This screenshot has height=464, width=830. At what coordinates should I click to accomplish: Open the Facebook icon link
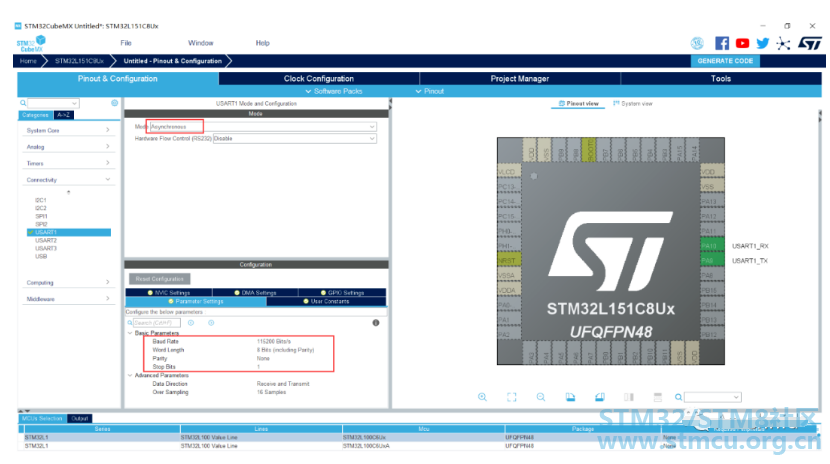[722, 43]
